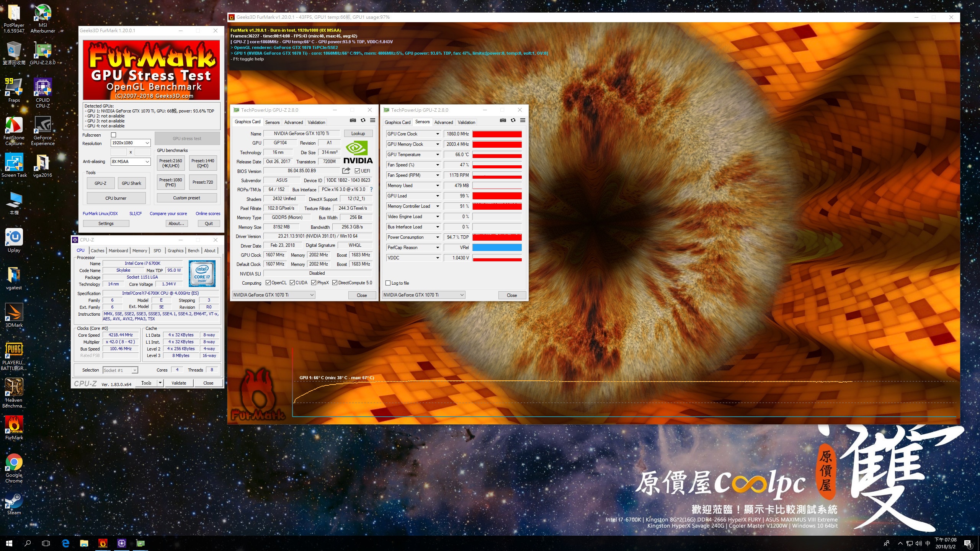Image resolution: width=980 pixels, height=551 pixels.
Task: Open the Advanced tab in GPU-Z Graphics Card window
Action: (294, 122)
